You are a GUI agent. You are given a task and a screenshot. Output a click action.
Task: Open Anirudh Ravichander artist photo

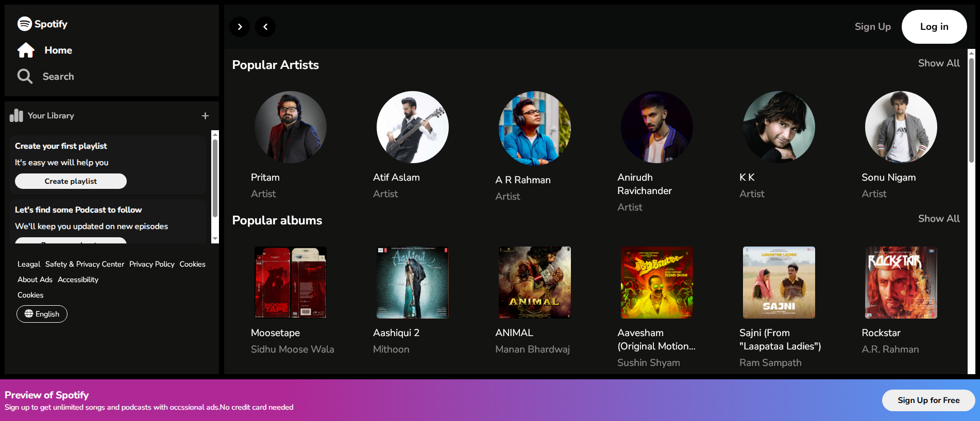(657, 127)
